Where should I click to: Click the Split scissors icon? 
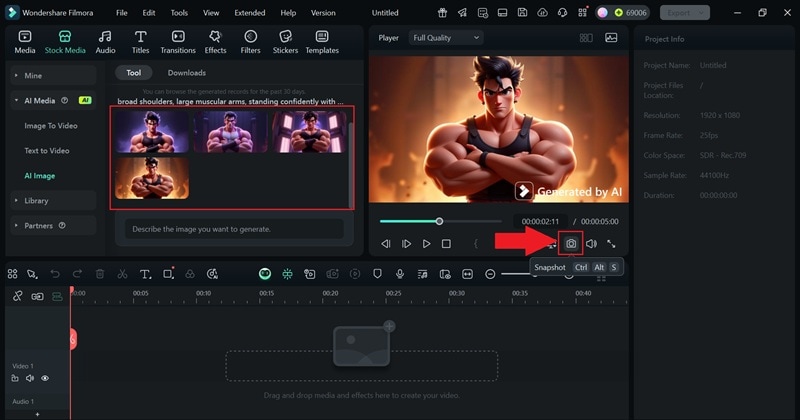point(122,274)
